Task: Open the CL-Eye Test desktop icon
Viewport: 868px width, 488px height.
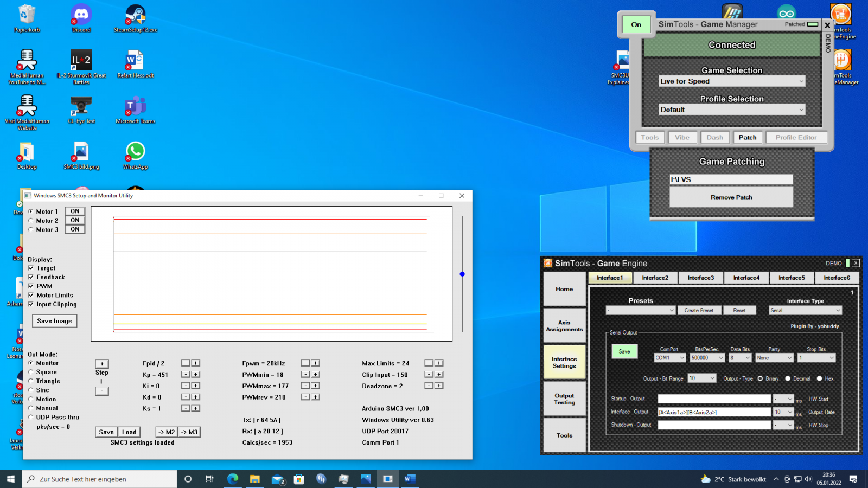Action: pyautogui.click(x=81, y=110)
